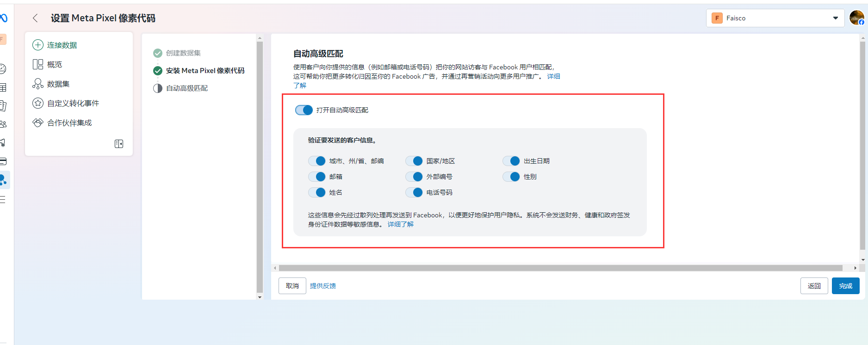868x345 pixels.
Task: Collapse the navigation panel with the sidebar icon
Action: (119, 144)
